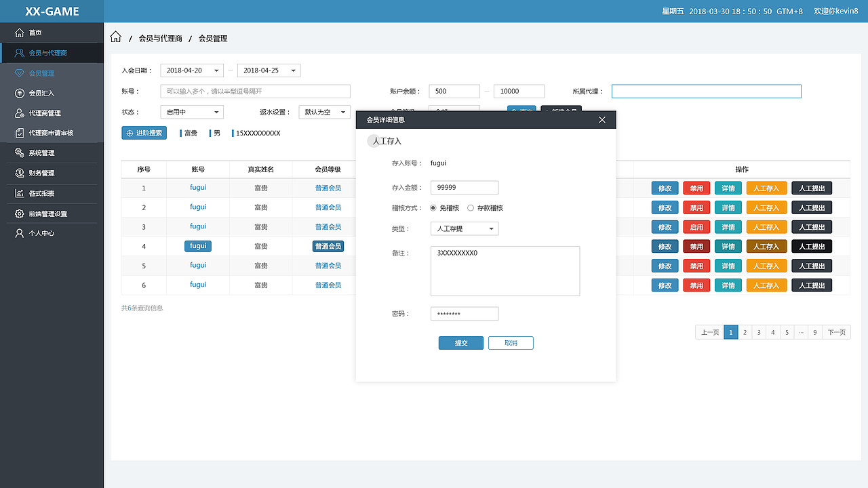Viewport: 868px width, 488px height.
Task: Open the end date 2018-04-25 dropdown
Action: tap(269, 70)
